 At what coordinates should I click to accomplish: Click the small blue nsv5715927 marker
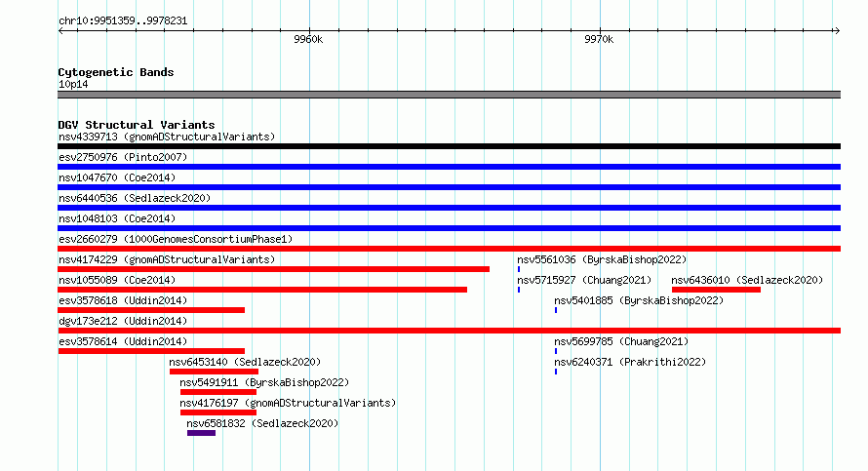pyautogui.click(x=519, y=290)
